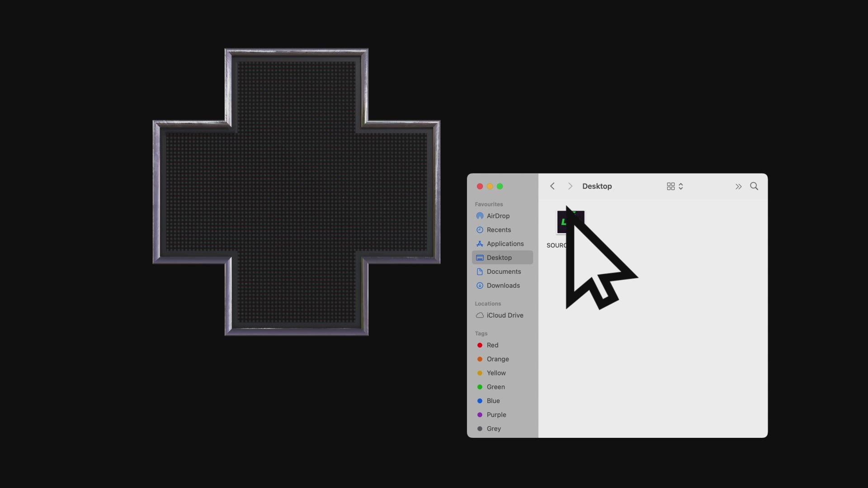Open the Downloads folder in the sidebar
This screenshot has width=868, height=488.
503,286
